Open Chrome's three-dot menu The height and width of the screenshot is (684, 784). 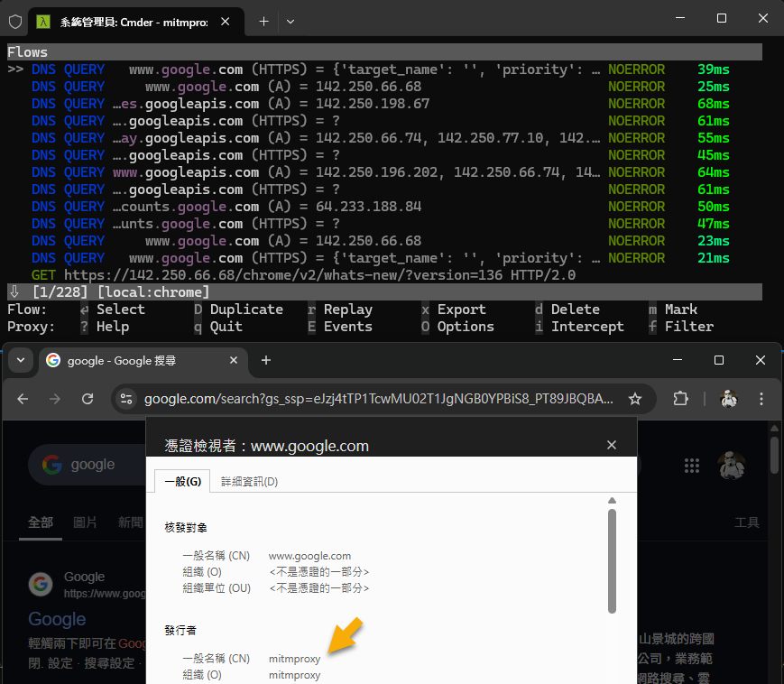(762, 399)
